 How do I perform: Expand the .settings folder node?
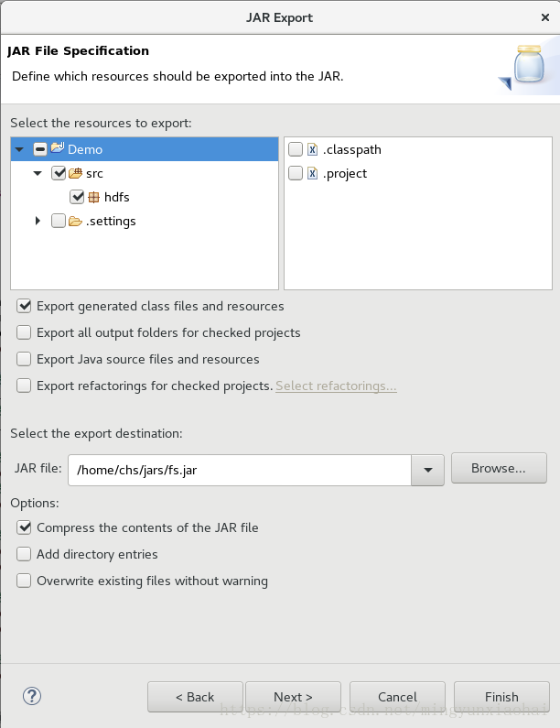pyautogui.click(x=38, y=221)
